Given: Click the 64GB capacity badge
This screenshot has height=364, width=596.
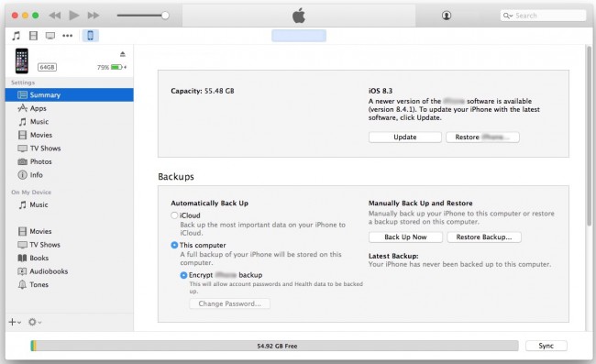Looking at the screenshot, I should tap(47, 67).
